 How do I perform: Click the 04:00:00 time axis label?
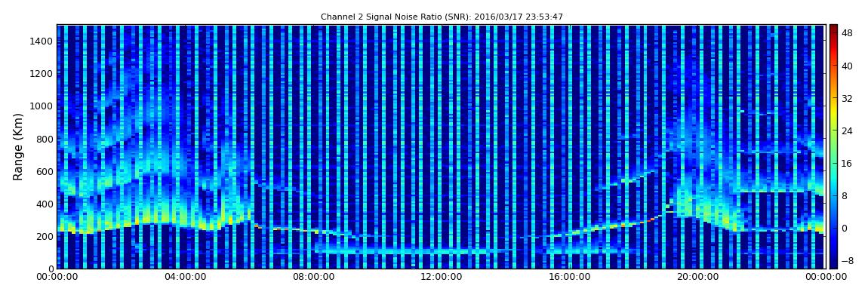click(184, 277)
